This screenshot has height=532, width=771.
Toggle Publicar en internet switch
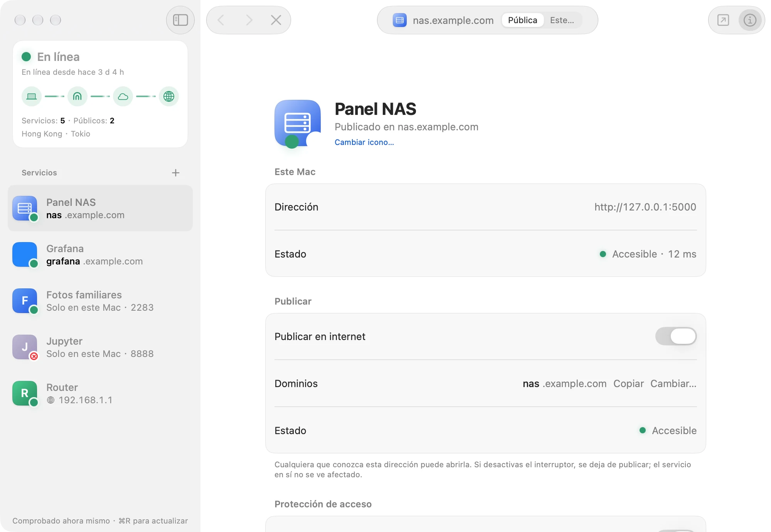coord(676,336)
